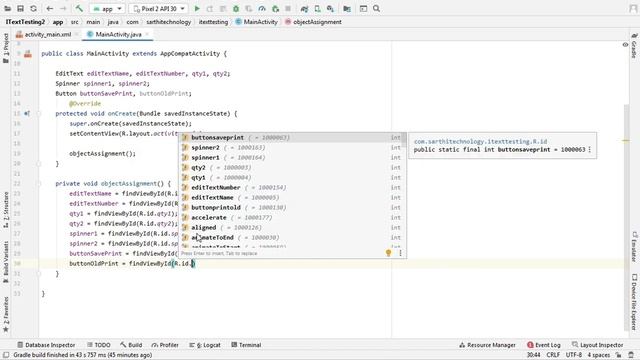Click the Save All toolbar icon
This screenshot has width=640, height=360.
[x=20, y=9]
